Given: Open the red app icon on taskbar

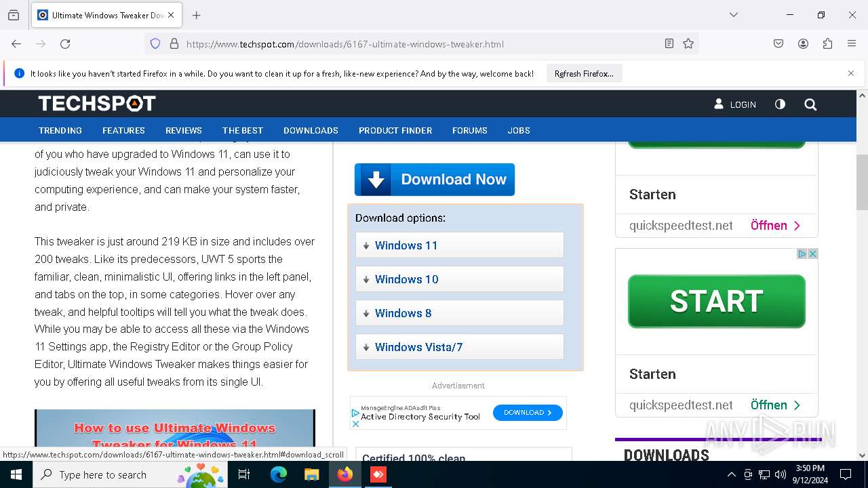Looking at the screenshot, I should click(378, 474).
